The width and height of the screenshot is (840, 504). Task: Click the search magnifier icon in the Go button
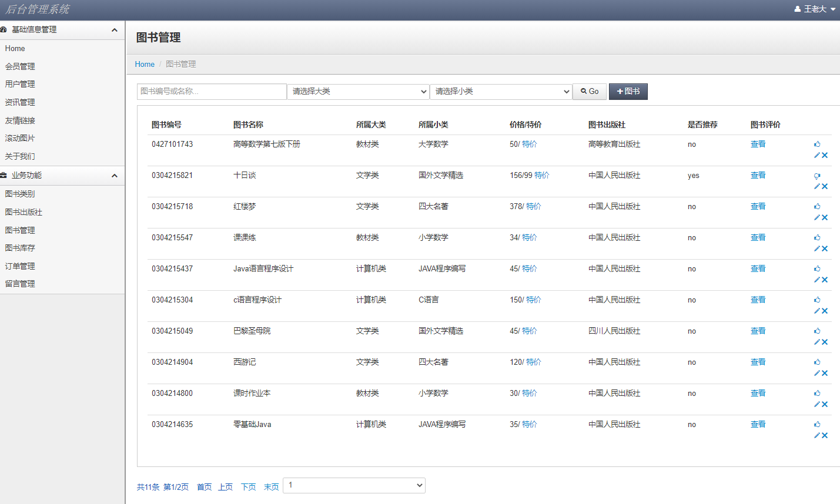coord(584,91)
